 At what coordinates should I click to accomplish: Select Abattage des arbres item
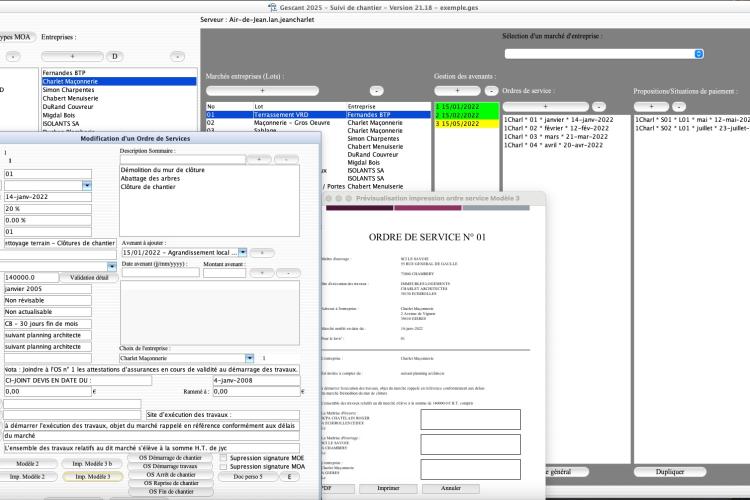click(150, 178)
